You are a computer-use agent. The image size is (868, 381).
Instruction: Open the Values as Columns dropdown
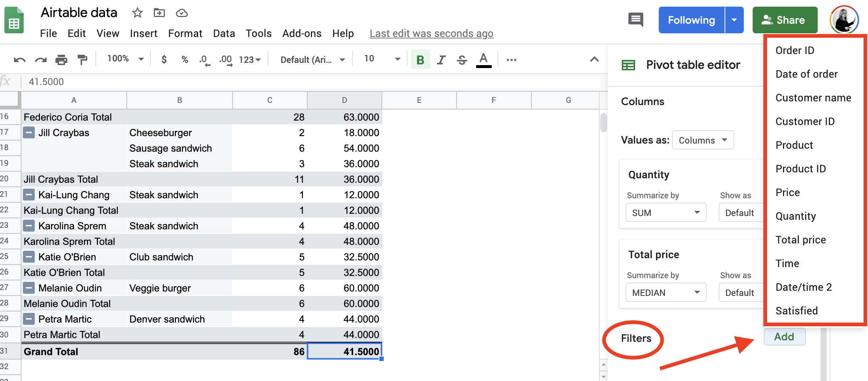[x=702, y=140]
